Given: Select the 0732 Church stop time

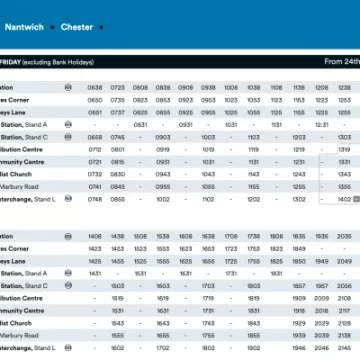Looking at the screenshot, I should tap(95, 174).
